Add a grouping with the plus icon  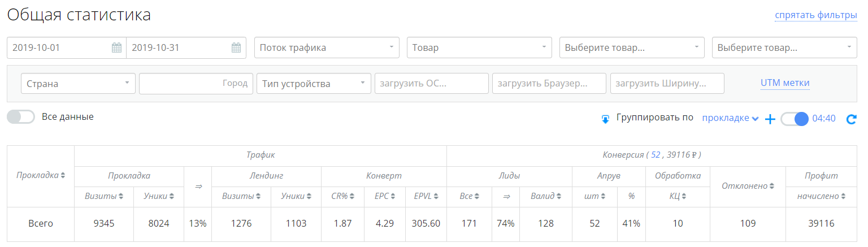point(770,119)
